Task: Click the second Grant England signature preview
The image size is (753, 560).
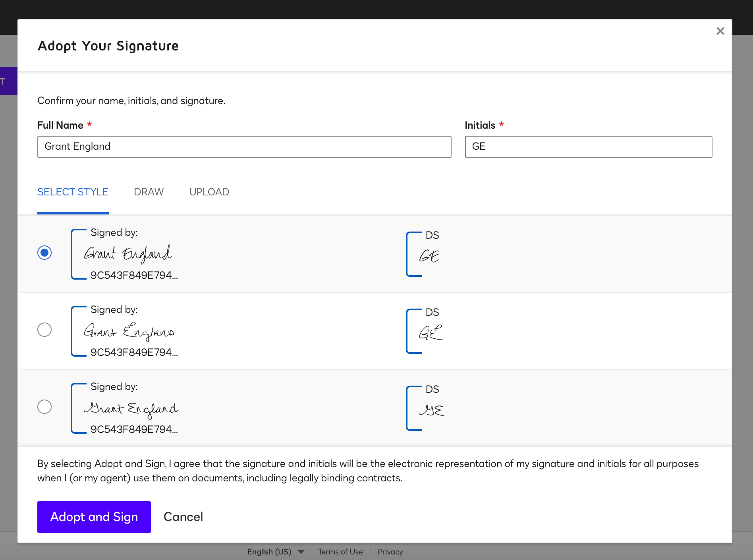Action: [129, 331]
